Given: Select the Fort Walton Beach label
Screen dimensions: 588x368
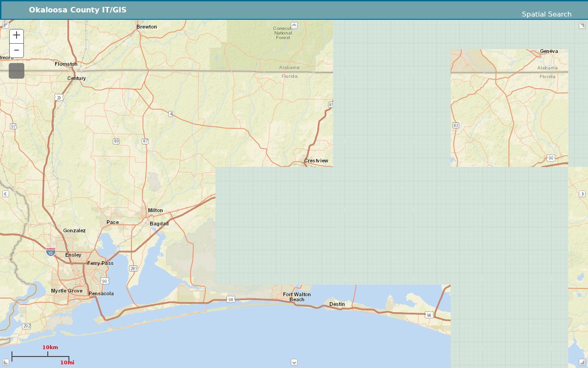Looking at the screenshot, I should point(297,297).
